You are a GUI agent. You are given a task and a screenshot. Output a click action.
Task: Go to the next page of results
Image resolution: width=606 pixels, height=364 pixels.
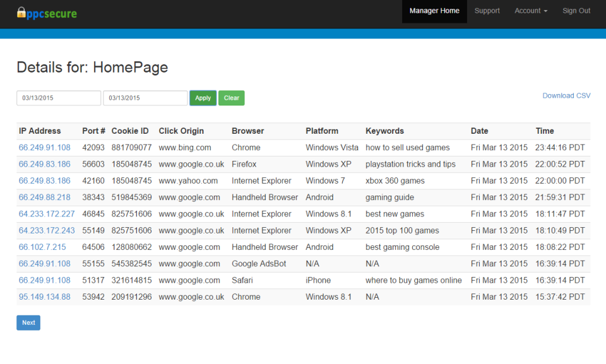click(x=28, y=322)
